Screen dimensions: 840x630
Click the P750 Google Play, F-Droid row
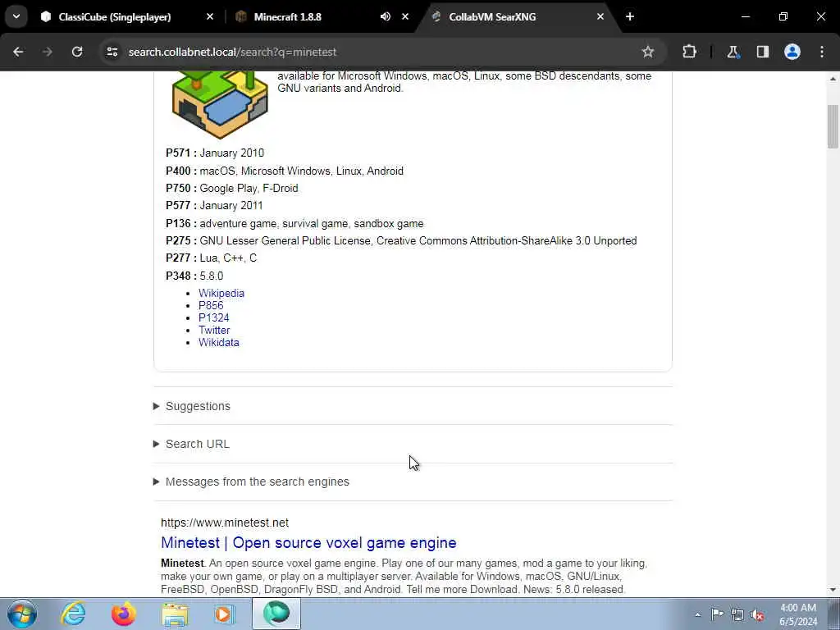232,188
